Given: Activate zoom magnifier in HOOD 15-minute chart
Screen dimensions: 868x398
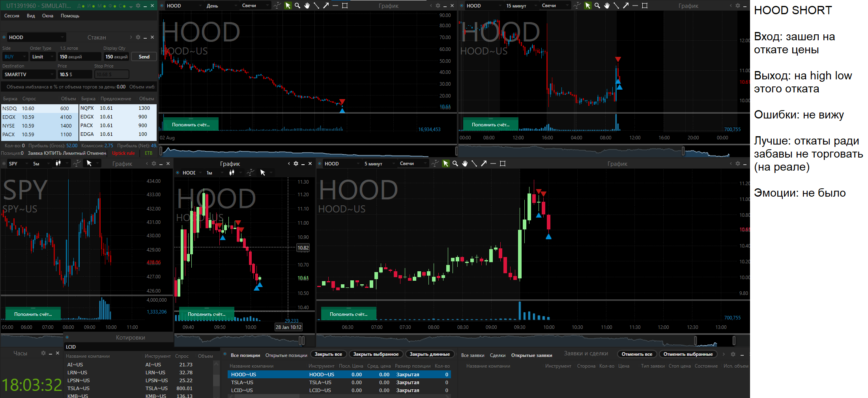Looking at the screenshot, I should [597, 6].
